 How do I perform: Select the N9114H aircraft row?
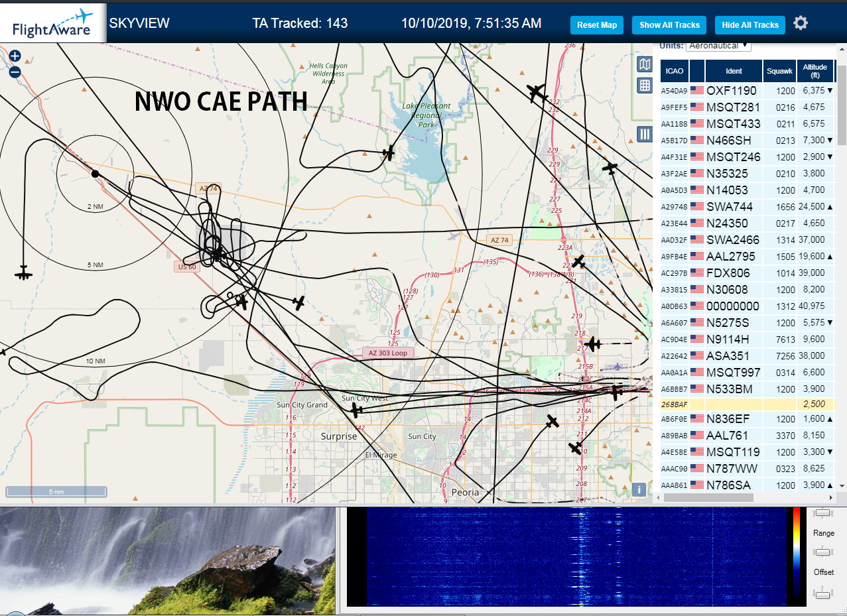(x=748, y=339)
